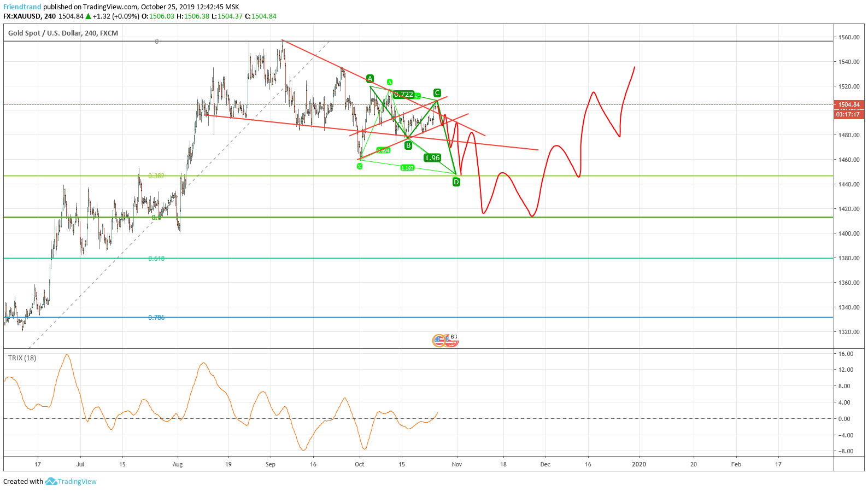Click the 0 Fibonacci level label at top

[157, 42]
